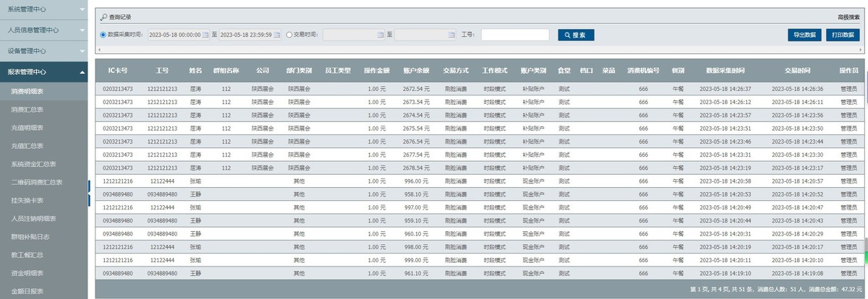The image size is (868, 299).
Task: Sort by the 操作金额 column header
Action: click(377, 70)
